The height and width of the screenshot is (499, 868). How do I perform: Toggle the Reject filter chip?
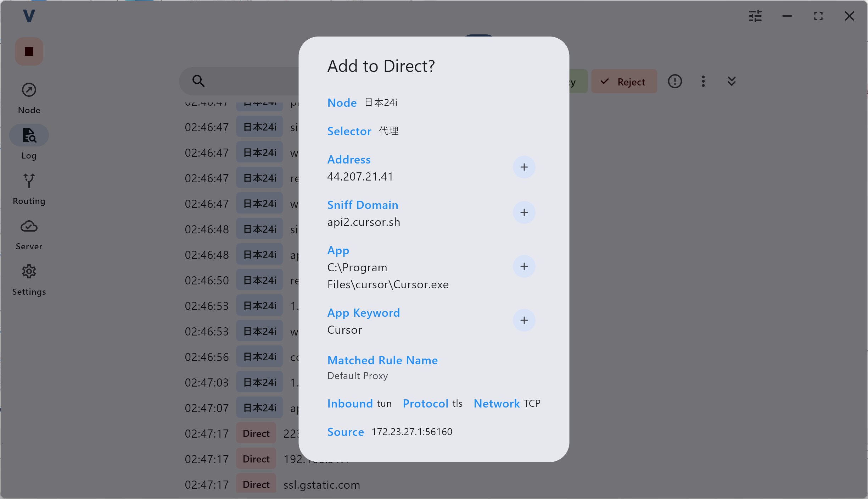624,82
